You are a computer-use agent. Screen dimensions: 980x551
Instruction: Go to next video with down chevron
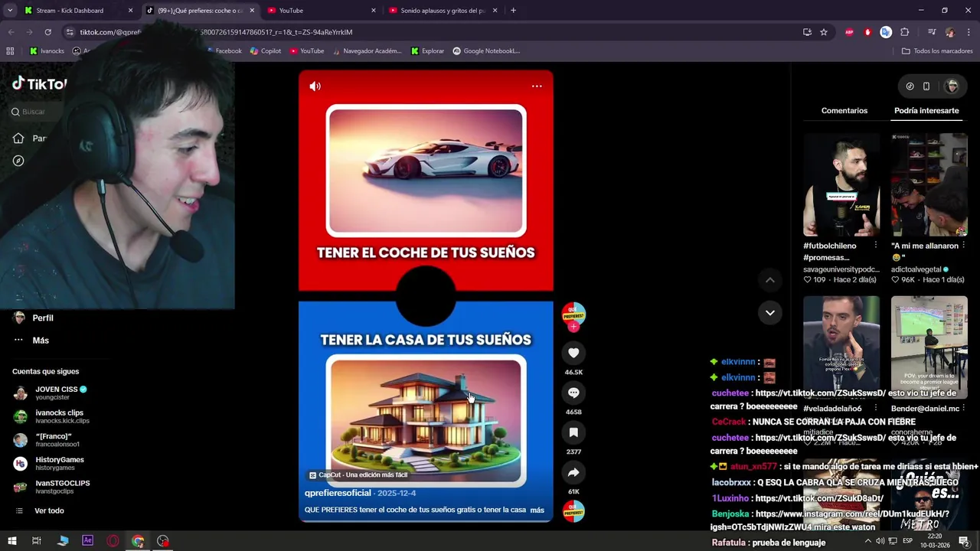pyautogui.click(x=770, y=312)
